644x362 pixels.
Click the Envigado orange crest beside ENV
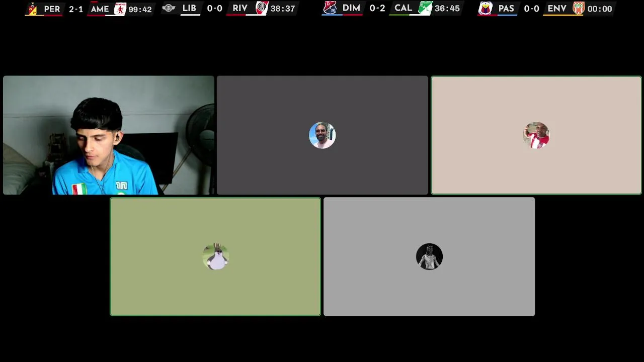(579, 9)
